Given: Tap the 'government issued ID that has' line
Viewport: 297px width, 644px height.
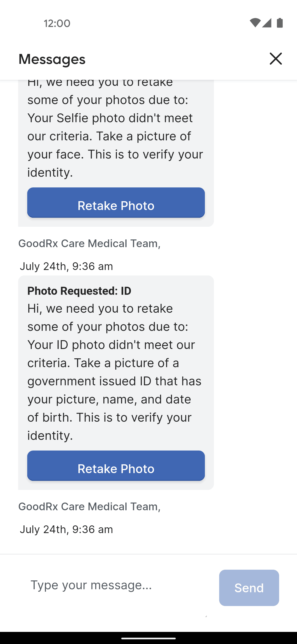Looking at the screenshot, I should (114, 381).
